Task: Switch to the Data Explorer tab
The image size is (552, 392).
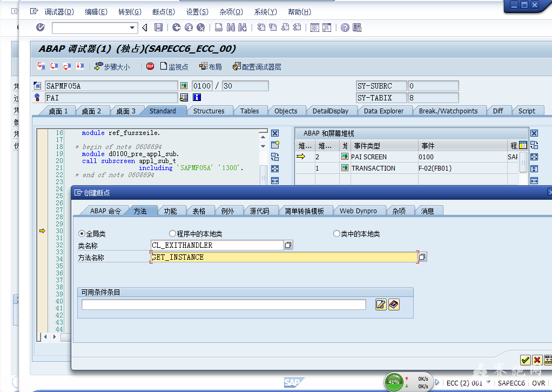Action: tap(383, 111)
